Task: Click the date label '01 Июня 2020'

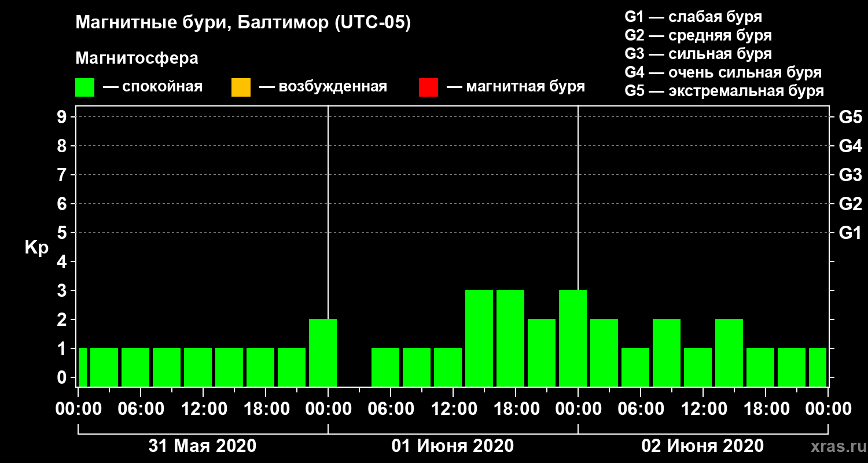Action: tap(453, 446)
